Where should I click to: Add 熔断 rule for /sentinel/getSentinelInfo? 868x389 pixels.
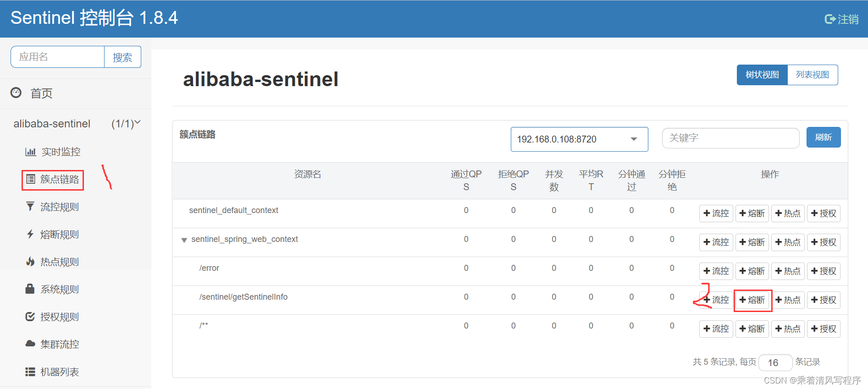click(x=752, y=300)
